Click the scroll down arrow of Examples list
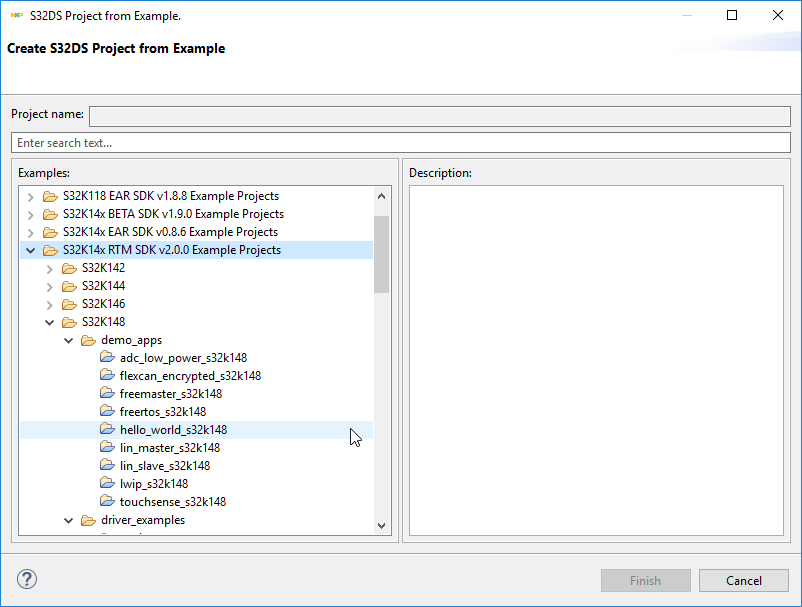802x607 pixels. tap(381, 526)
